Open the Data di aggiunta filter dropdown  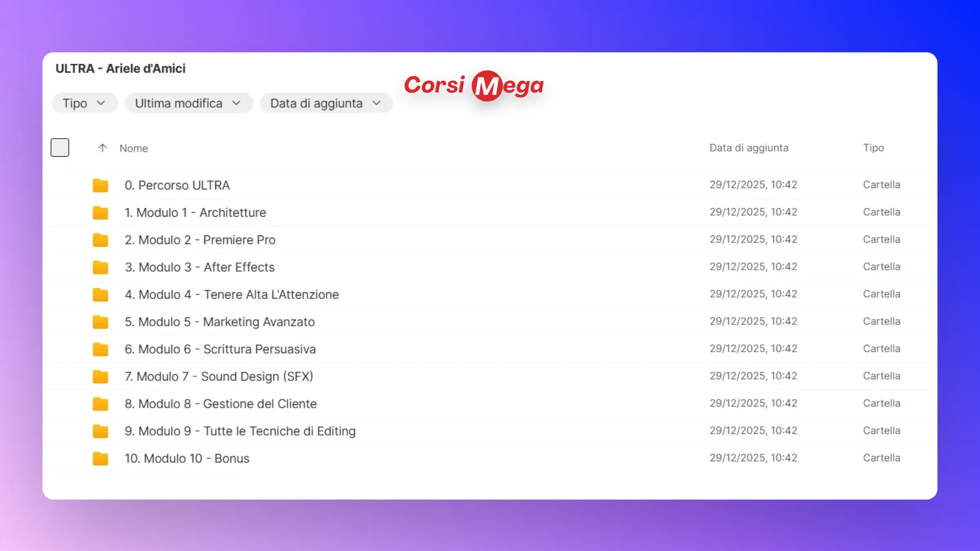click(326, 103)
